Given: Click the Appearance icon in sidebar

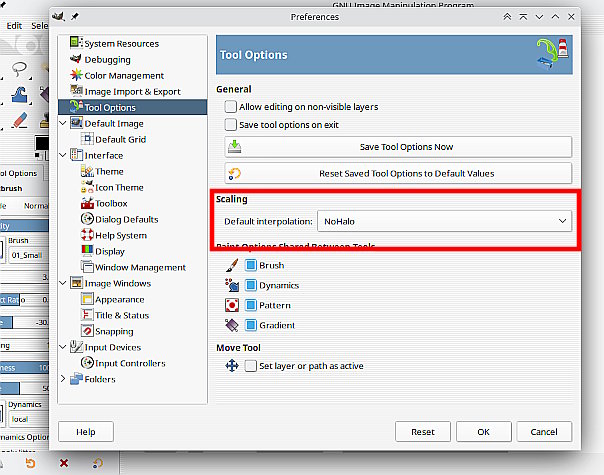Looking at the screenshot, I should (87, 299).
